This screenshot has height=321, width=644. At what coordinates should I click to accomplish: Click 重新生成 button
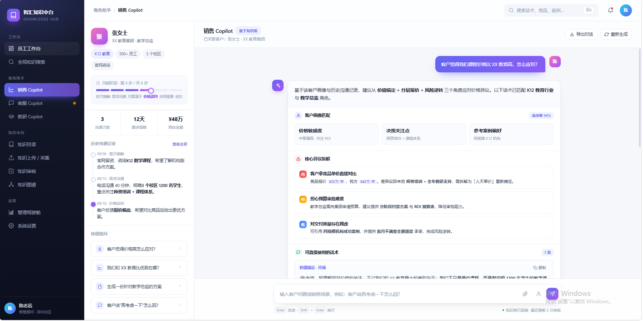tap(616, 34)
